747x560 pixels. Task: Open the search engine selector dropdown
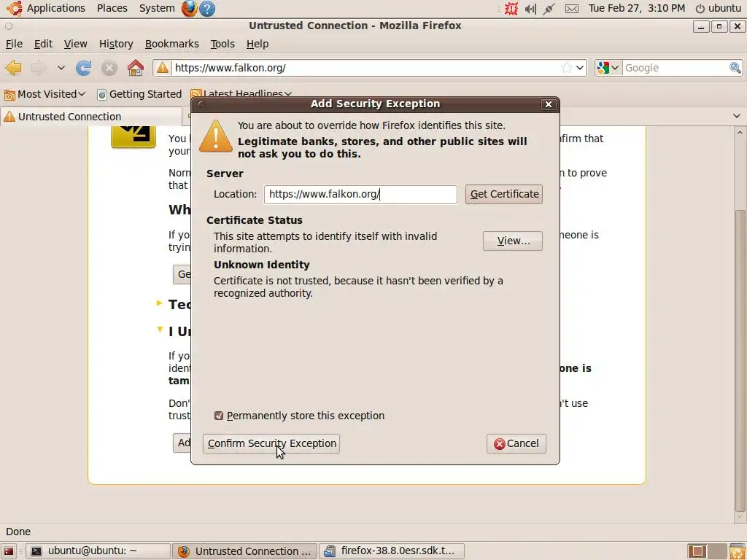pyautogui.click(x=608, y=68)
